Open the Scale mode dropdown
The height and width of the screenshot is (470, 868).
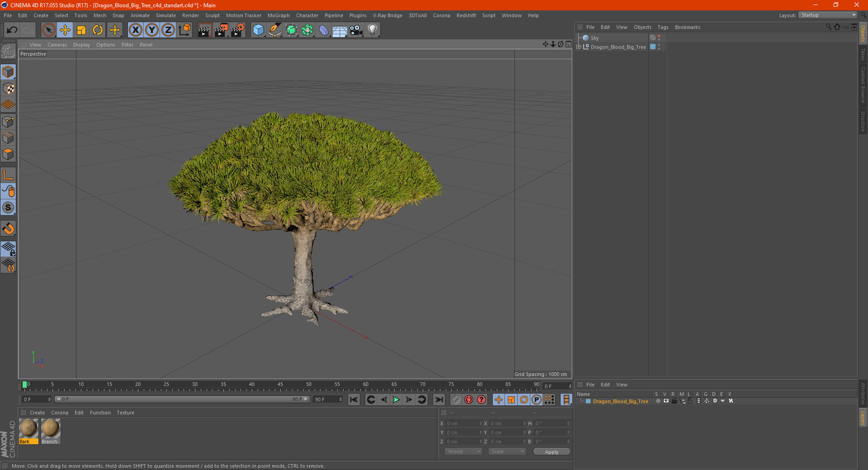[507, 452]
